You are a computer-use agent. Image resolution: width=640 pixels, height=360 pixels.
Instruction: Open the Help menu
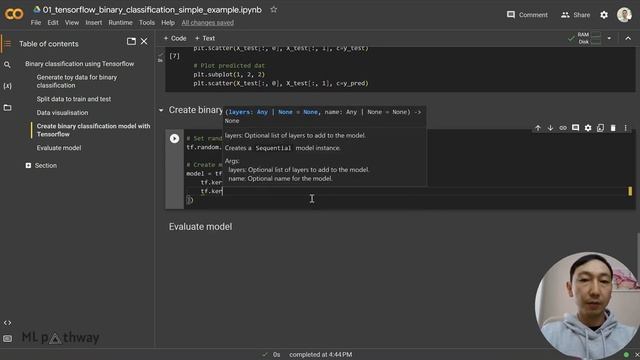[168, 22]
